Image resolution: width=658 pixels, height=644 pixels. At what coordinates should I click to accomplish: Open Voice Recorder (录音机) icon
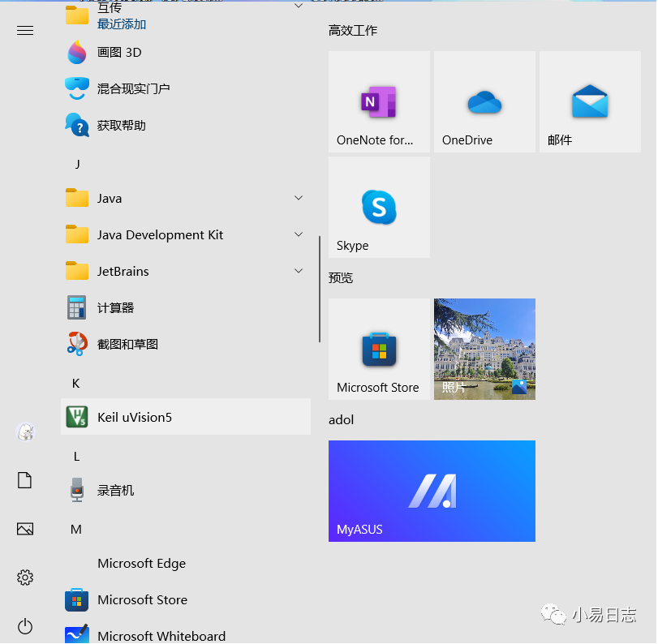pyautogui.click(x=77, y=490)
